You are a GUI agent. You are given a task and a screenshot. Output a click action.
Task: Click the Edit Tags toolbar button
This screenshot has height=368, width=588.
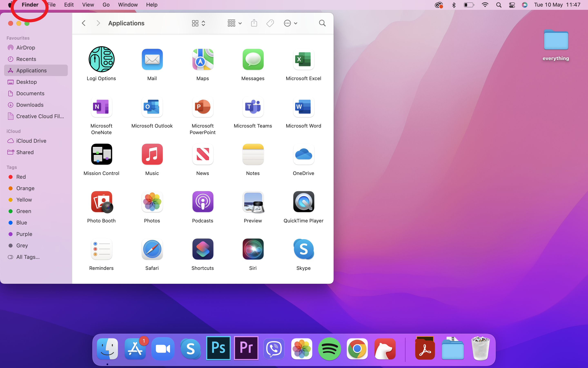click(270, 23)
